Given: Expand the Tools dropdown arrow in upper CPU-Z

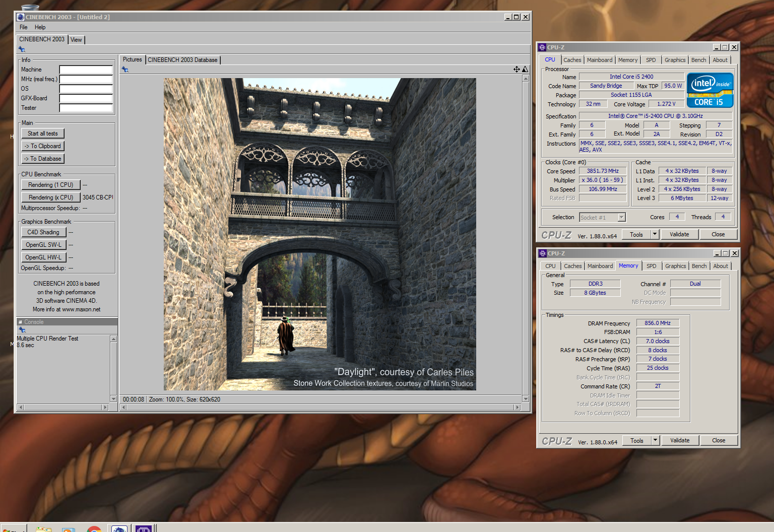Looking at the screenshot, I should (655, 234).
